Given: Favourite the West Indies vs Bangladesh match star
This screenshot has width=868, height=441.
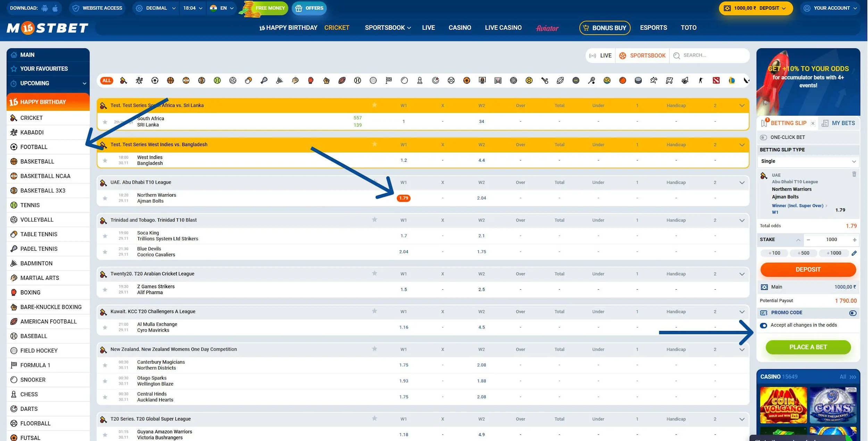Looking at the screenshot, I should tap(105, 160).
